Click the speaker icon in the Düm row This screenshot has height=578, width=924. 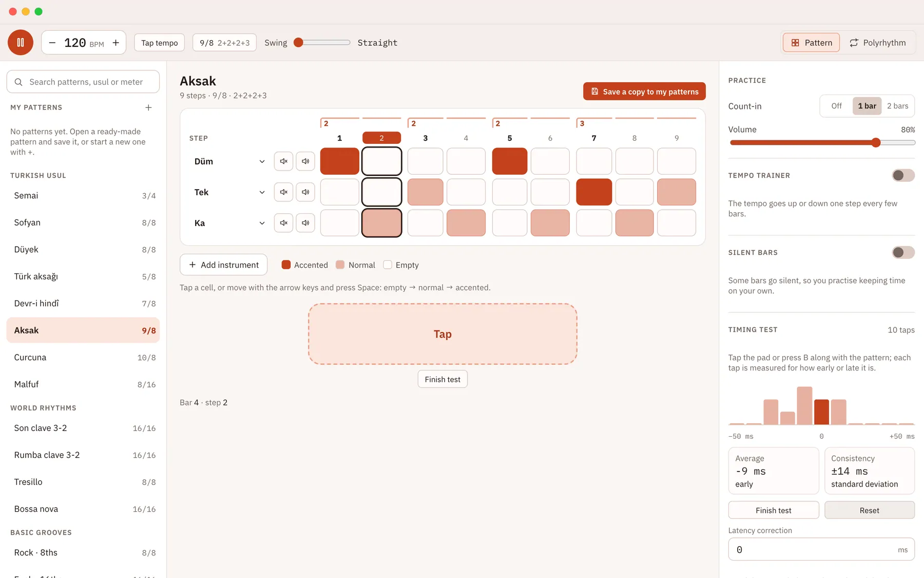305,161
